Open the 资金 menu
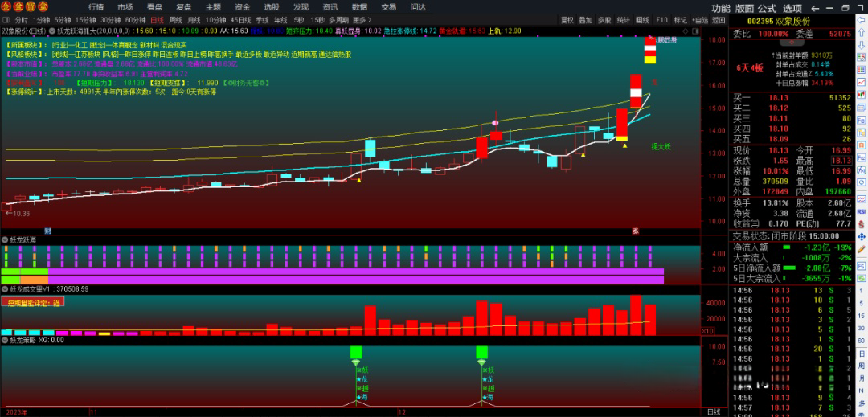 242,6
